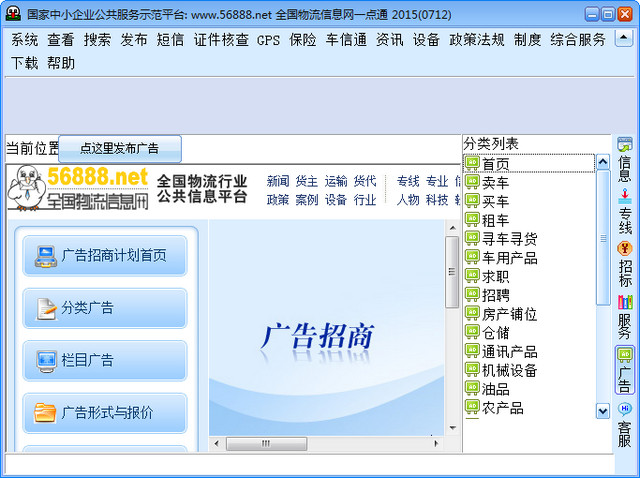The width and height of the screenshot is (640, 478).
Task: Open the 设备 menu
Action: [x=426, y=40]
